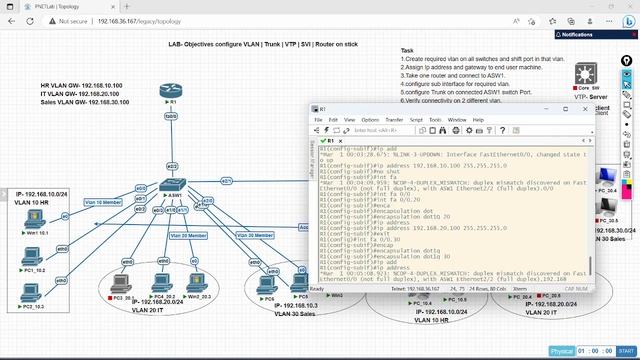Click the R1 router icon in topology
640x360 pixels.
[x=171, y=91]
